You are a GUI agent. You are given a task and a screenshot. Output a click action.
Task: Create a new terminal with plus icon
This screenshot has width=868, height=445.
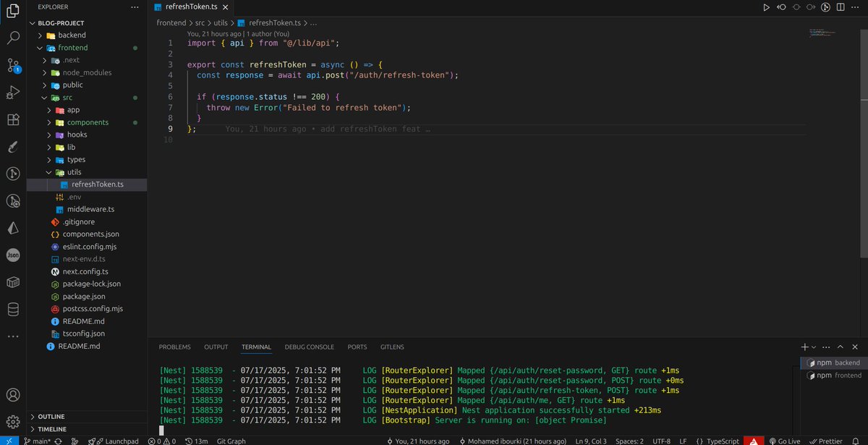coord(804,347)
